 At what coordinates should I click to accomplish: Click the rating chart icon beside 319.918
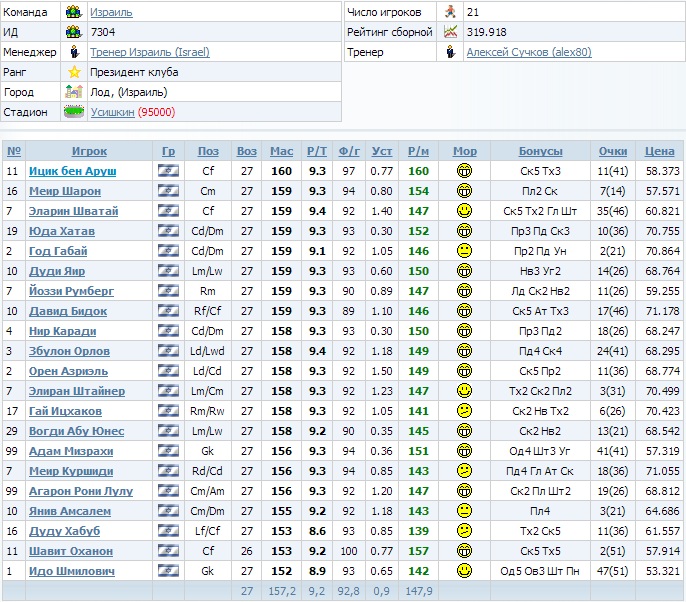click(x=450, y=32)
